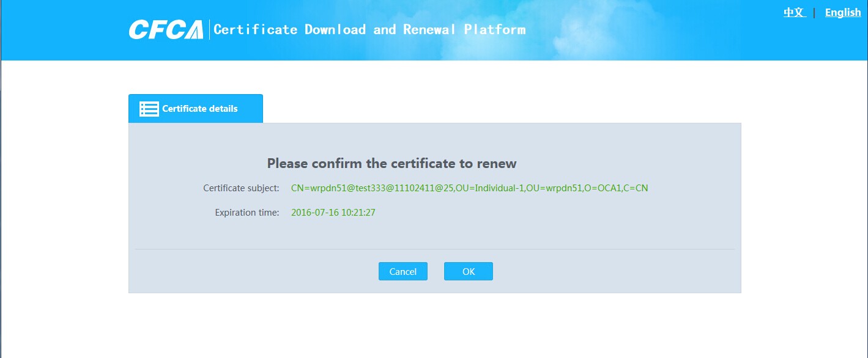Switch language to English
This screenshot has width=868, height=358.
[x=843, y=12]
